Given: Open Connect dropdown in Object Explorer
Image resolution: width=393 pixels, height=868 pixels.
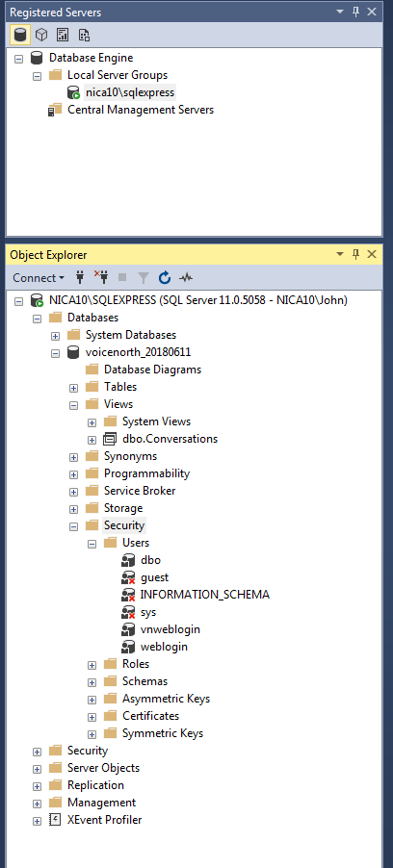Looking at the screenshot, I should (x=39, y=278).
